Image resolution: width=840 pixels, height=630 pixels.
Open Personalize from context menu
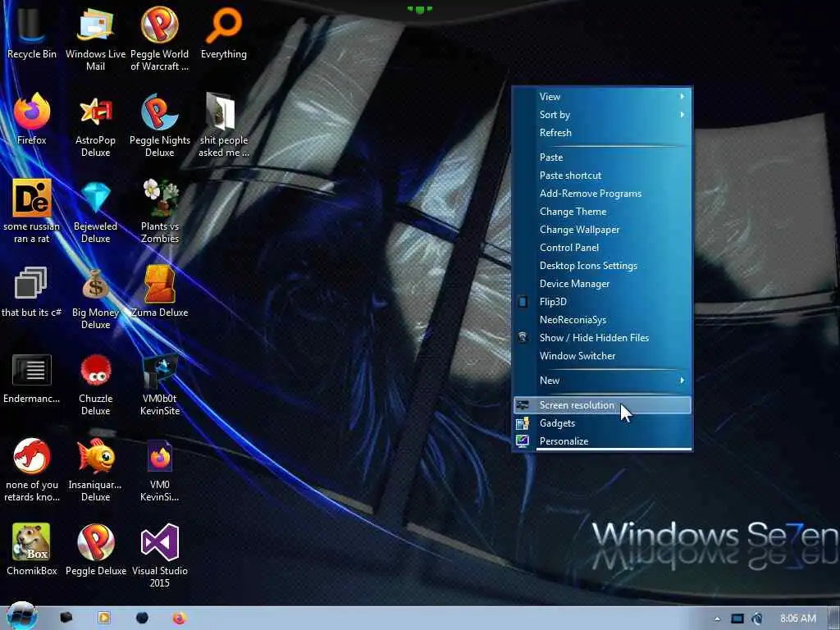602,441
